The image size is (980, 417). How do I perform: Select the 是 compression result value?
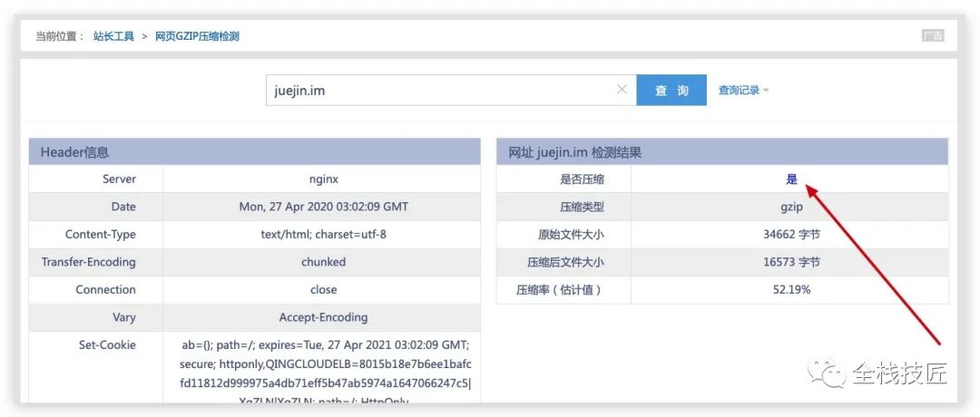(x=792, y=179)
